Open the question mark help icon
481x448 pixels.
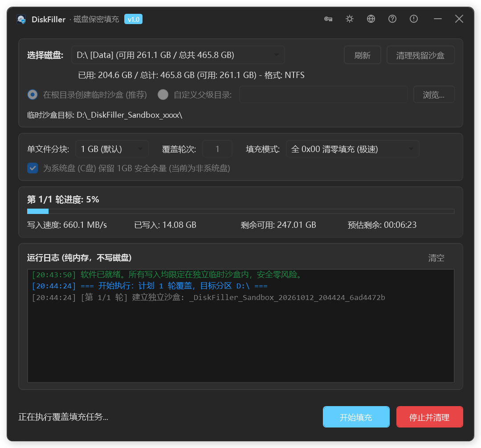[392, 19]
